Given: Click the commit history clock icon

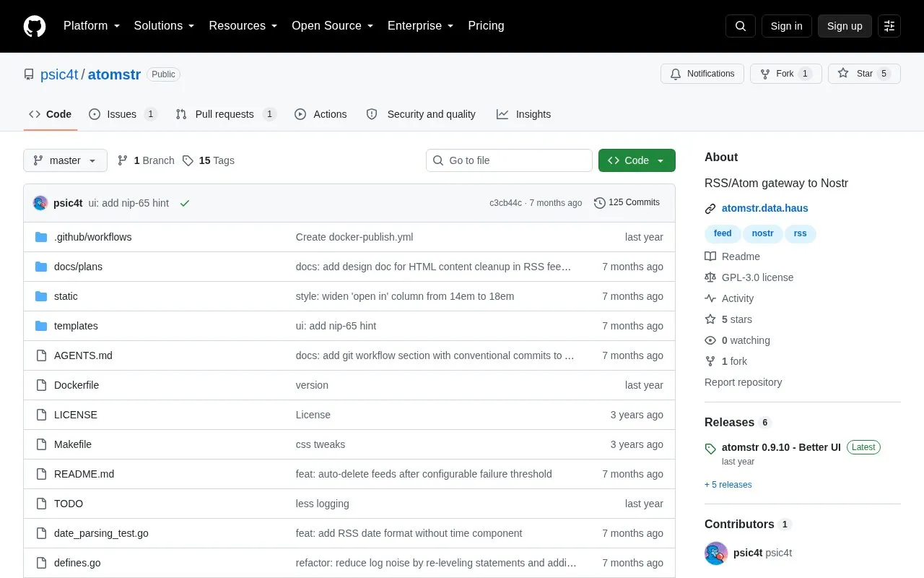Looking at the screenshot, I should [x=600, y=203].
